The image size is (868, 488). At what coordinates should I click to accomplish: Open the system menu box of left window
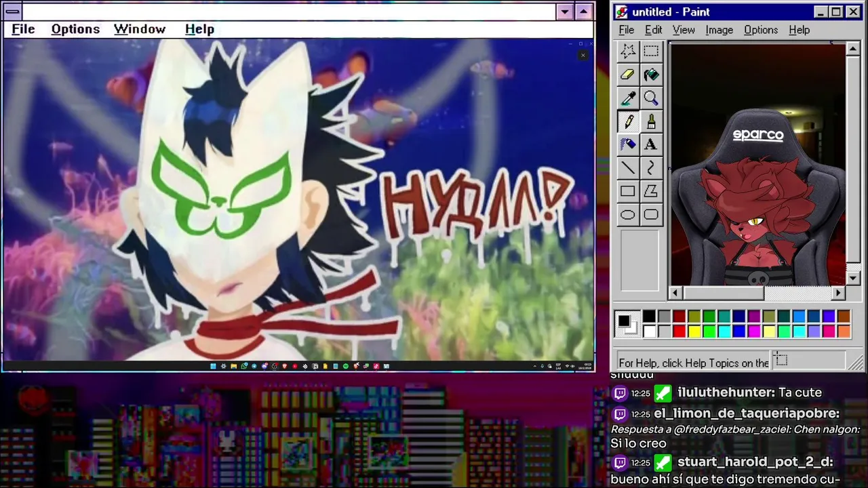pos(13,12)
